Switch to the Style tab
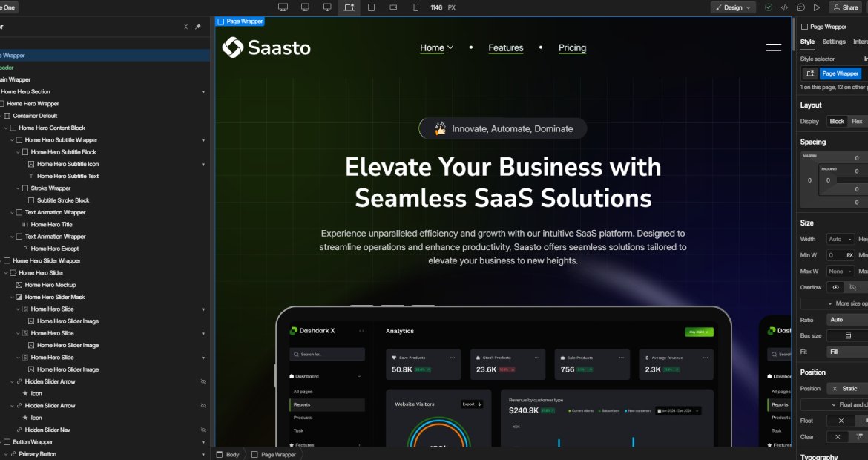868x460 pixels. coord(807,42)
